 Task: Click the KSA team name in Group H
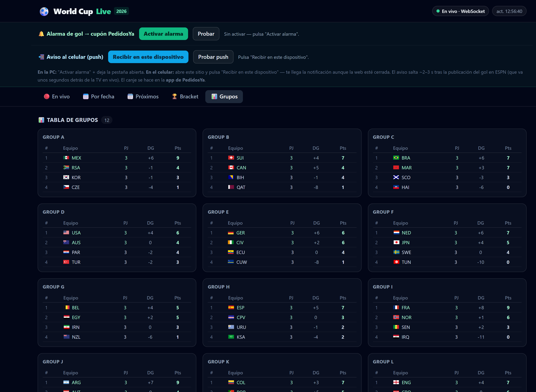241,337
